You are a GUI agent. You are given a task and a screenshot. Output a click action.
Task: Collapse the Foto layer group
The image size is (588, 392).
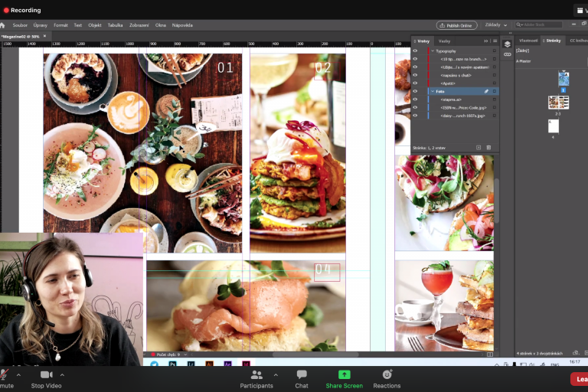click(x=433, y=91)
